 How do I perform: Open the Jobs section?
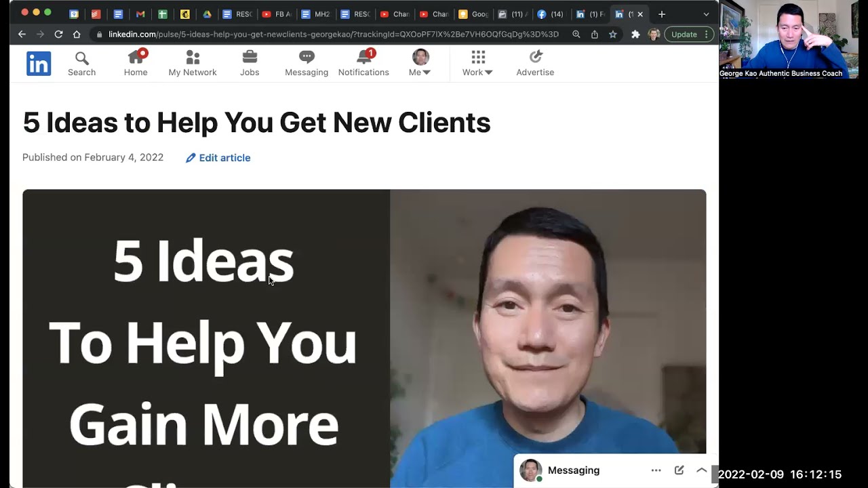(x=250, y=64)
